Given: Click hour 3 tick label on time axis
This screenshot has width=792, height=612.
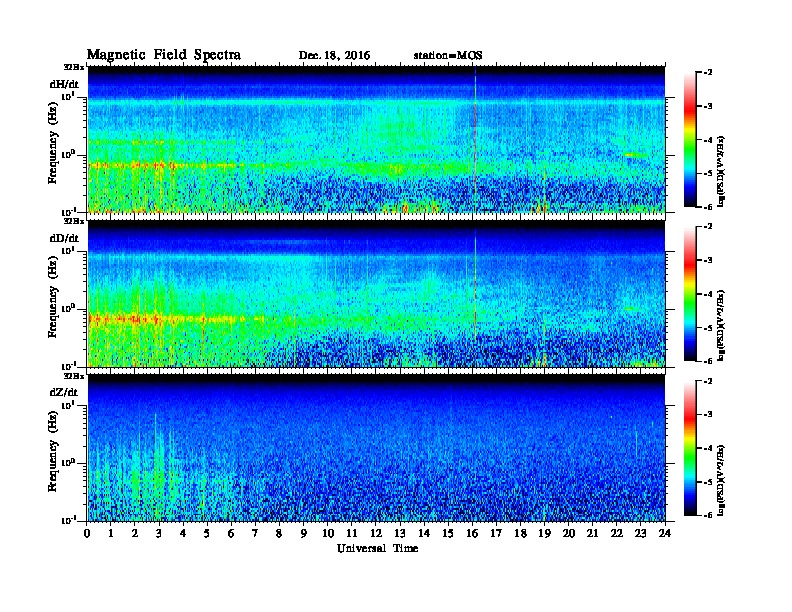Looking at the screenshot, I should (x=159, y=534).
